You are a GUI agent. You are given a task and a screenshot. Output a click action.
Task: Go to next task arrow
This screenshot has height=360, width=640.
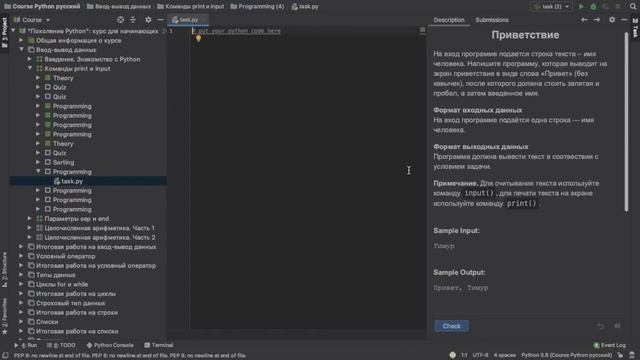coord(597,20)
